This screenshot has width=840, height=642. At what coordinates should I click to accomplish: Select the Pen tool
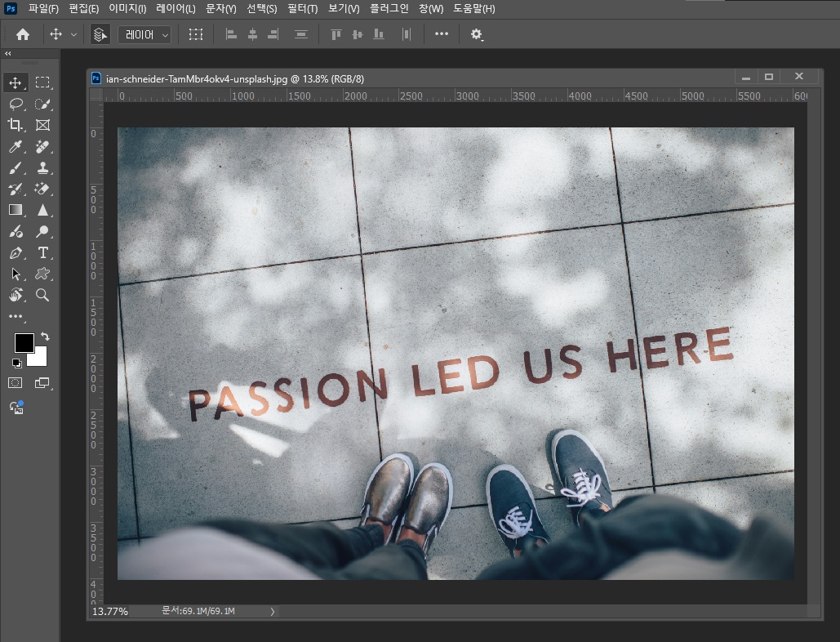click(16, 253)
